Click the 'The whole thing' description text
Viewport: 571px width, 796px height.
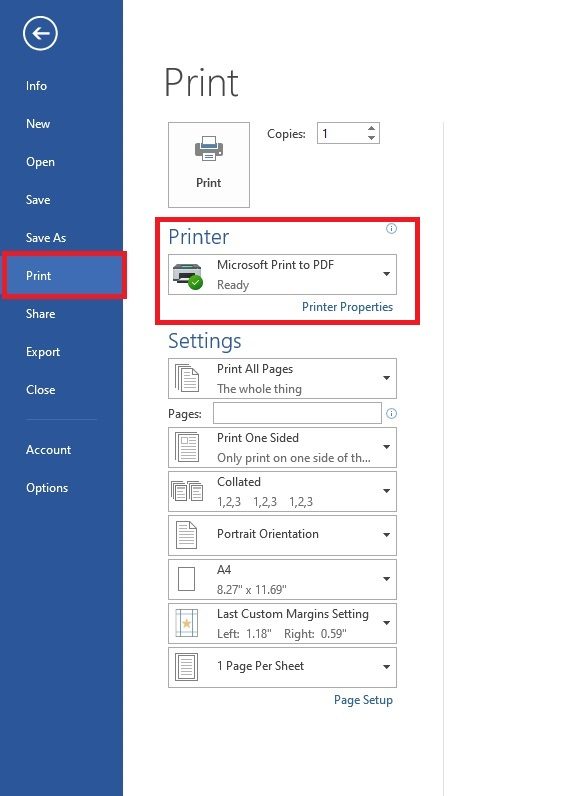(259, 389)
